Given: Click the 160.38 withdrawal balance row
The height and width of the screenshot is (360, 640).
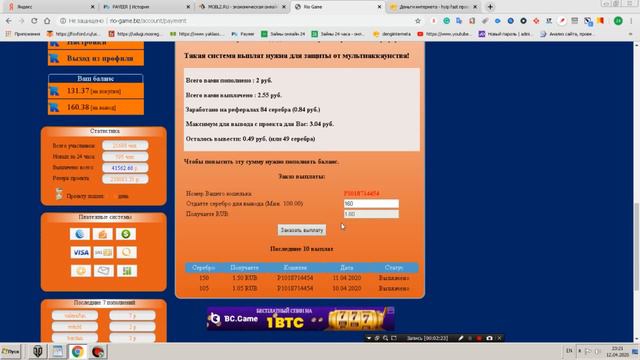Looking at the screenshot, I should tap(96, 107).
